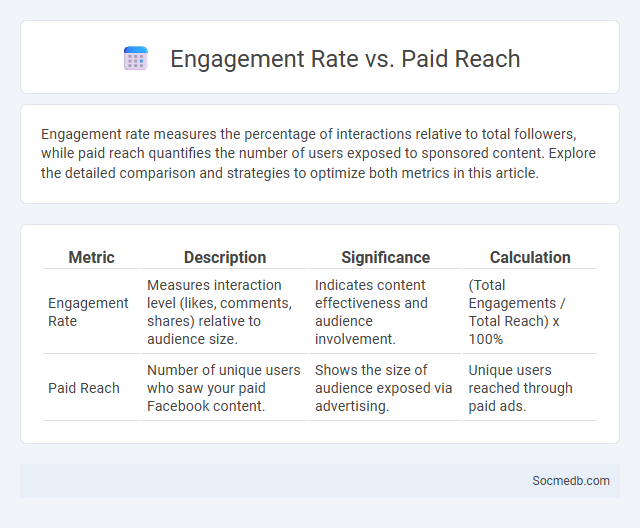Click the Significance column header
Viewport: 640px width, 528px height.
[x=385, y=257]
